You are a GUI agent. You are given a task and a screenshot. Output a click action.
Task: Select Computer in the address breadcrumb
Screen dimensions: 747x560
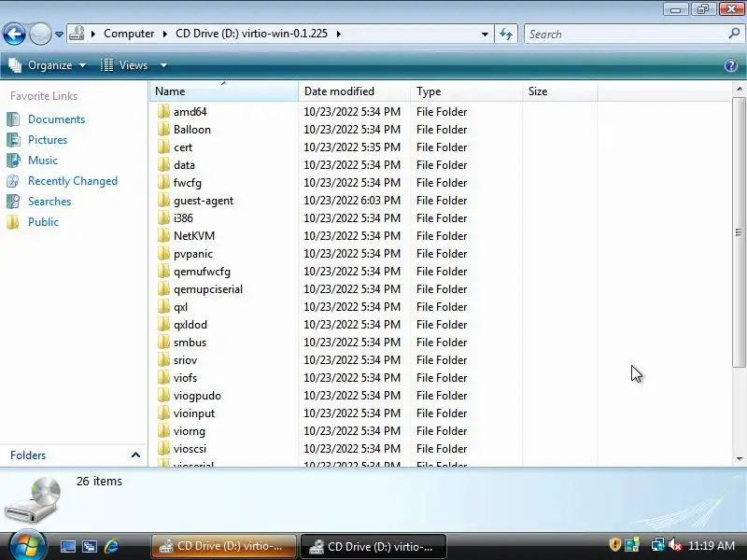[129, 34]
